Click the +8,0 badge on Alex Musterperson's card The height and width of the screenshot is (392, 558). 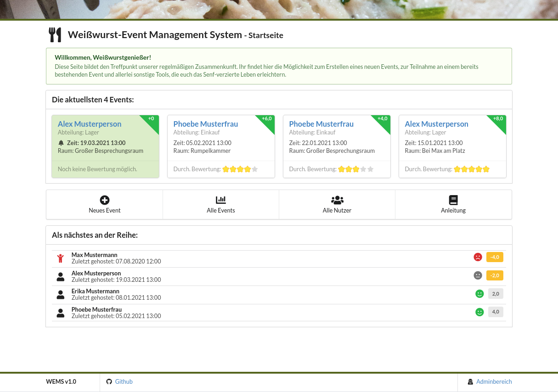(498, 118)
